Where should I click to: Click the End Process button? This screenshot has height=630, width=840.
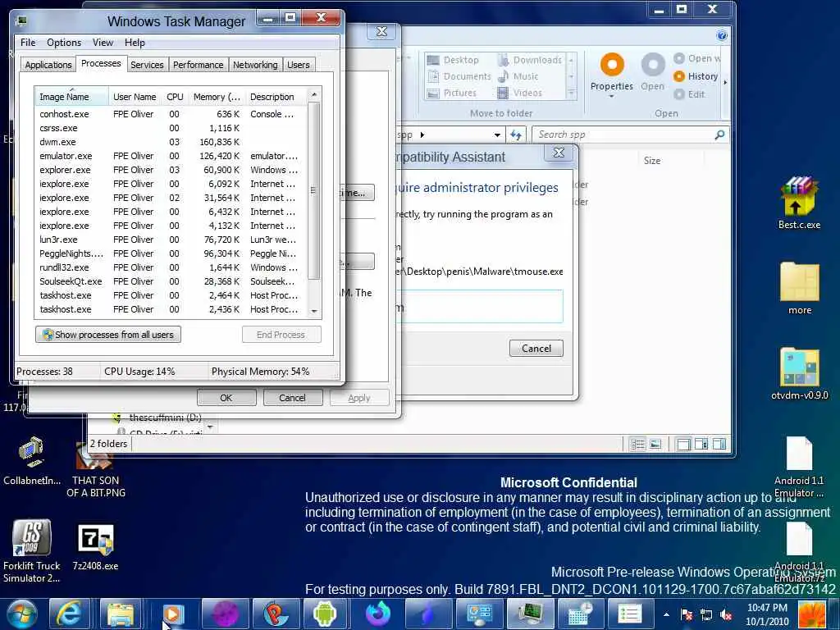coord(281,335)
